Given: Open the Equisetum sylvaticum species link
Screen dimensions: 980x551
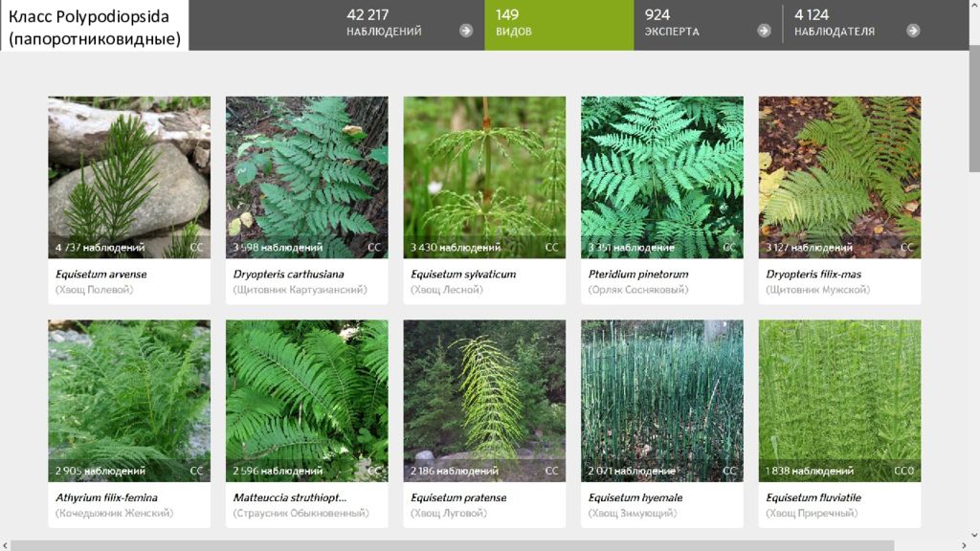Looking at the screenshot, I should point(463,275).
